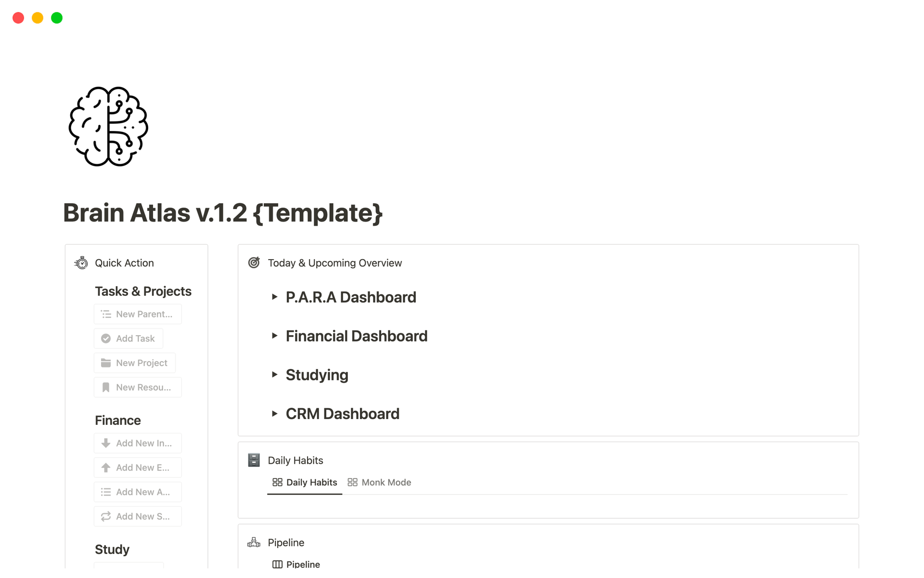Expand the P.A.R.A Dashboard toggle
The height and width of the screenshot is (578, 924).
coord(274,297)
